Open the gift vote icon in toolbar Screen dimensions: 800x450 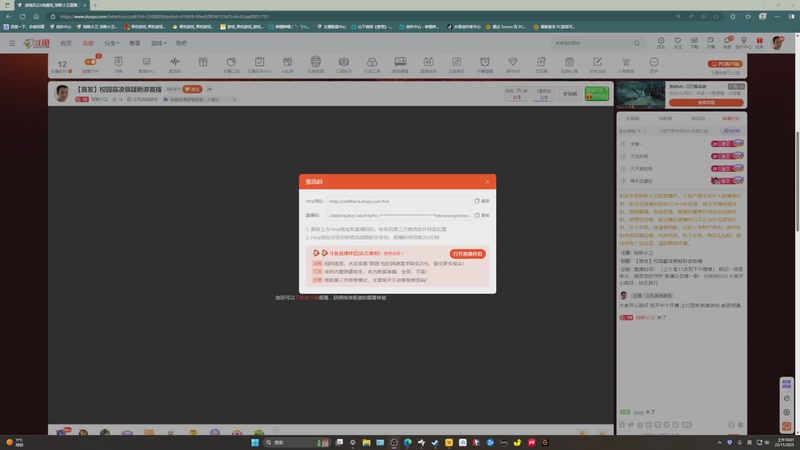[x=316, y=62]
